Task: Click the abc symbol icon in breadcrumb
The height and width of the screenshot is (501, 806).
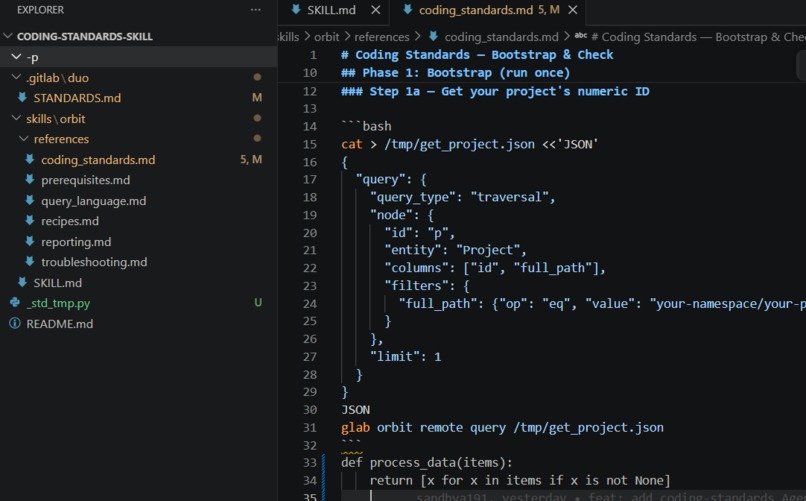Action: [581, 35]
